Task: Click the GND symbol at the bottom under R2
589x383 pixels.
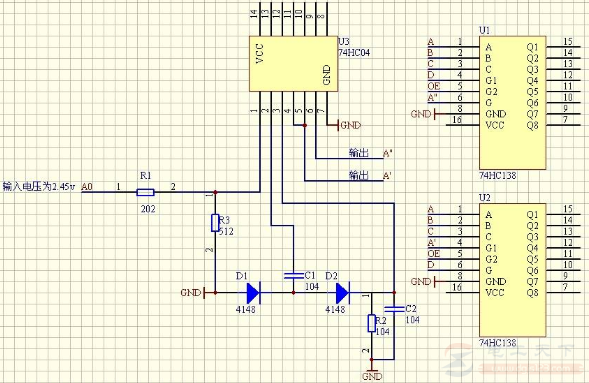Action: [x=372, y=372]
